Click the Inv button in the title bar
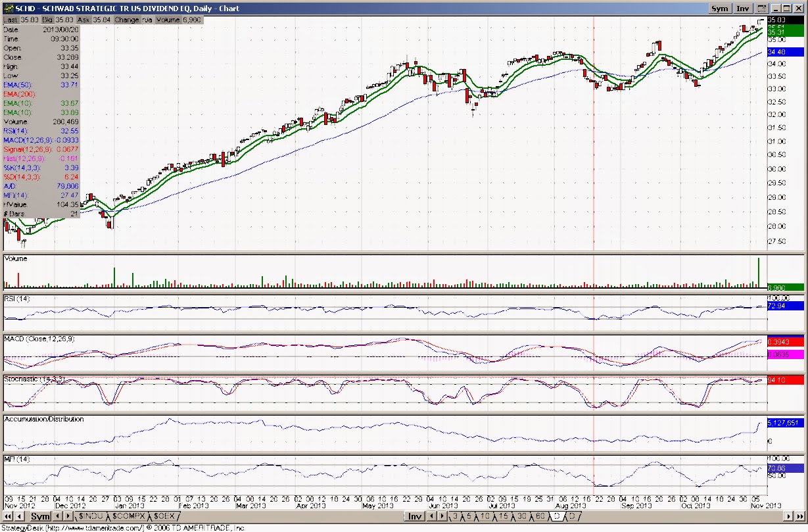 [742, 9]
